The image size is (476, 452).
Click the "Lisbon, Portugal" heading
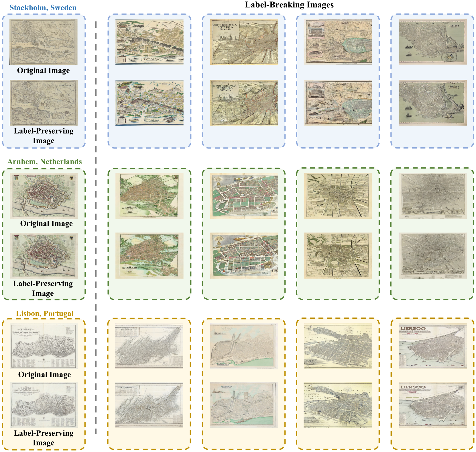pyautogui.click(x=45, y=313)
